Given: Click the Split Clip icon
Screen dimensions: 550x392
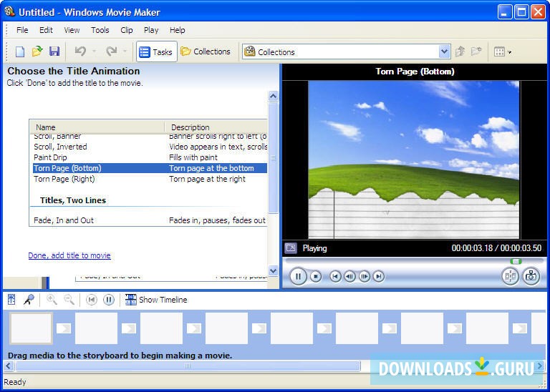Looking at the screenshot, I should tap(510, 276).
